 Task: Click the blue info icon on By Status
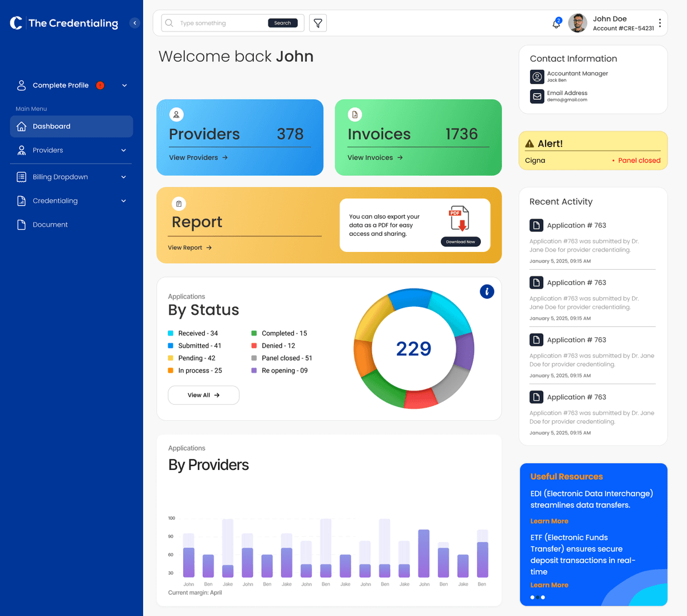click(487, 291)
